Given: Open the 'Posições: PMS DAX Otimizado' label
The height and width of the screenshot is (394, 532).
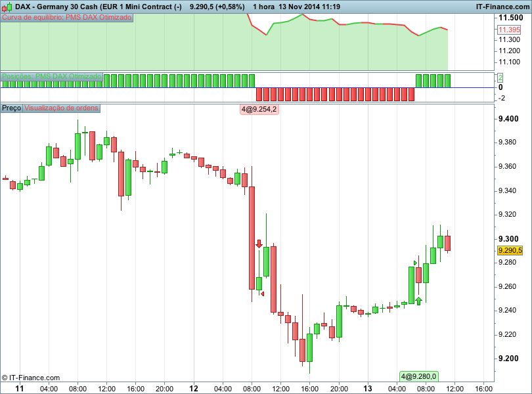Looking at the screenshot, I should point(52,76).
